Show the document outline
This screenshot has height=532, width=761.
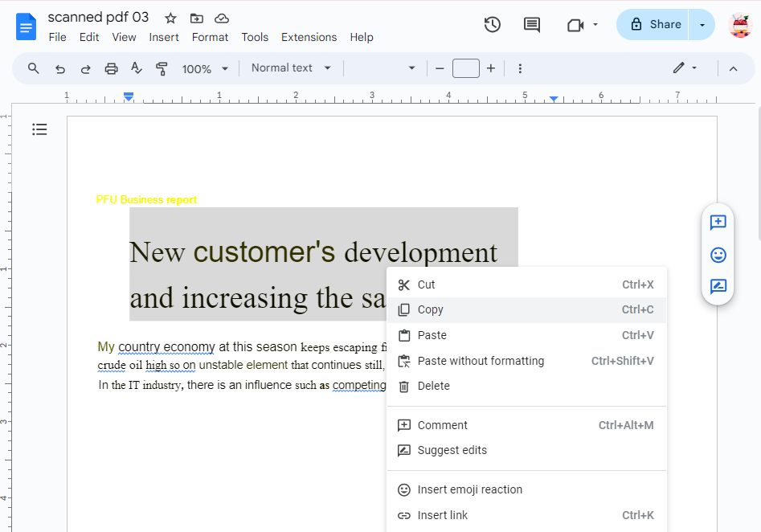tap(39, 129)
